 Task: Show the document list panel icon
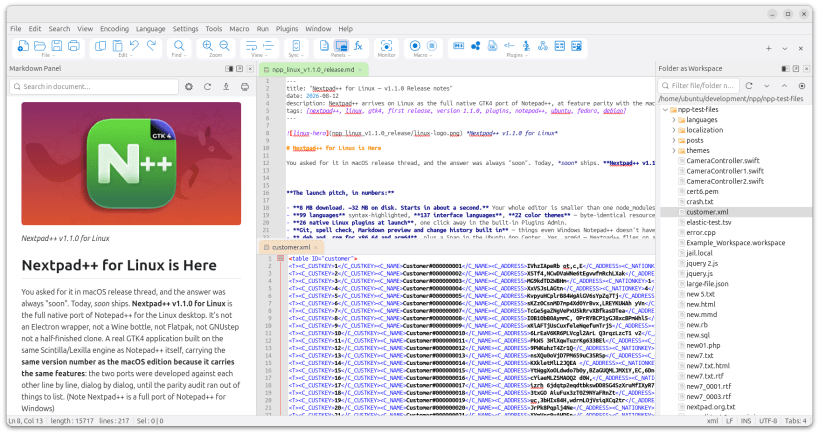tap(324, 46)
